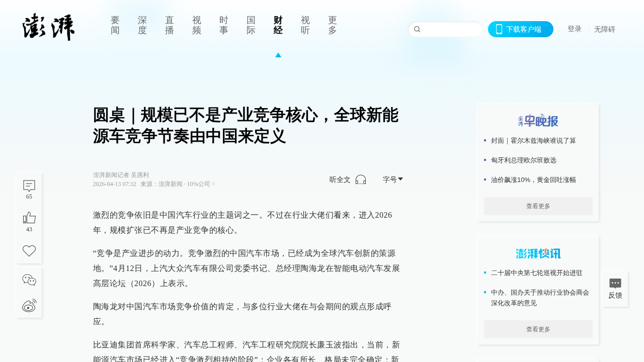
Task: Click the 下载客户端 download button
Action: point(521,29)
